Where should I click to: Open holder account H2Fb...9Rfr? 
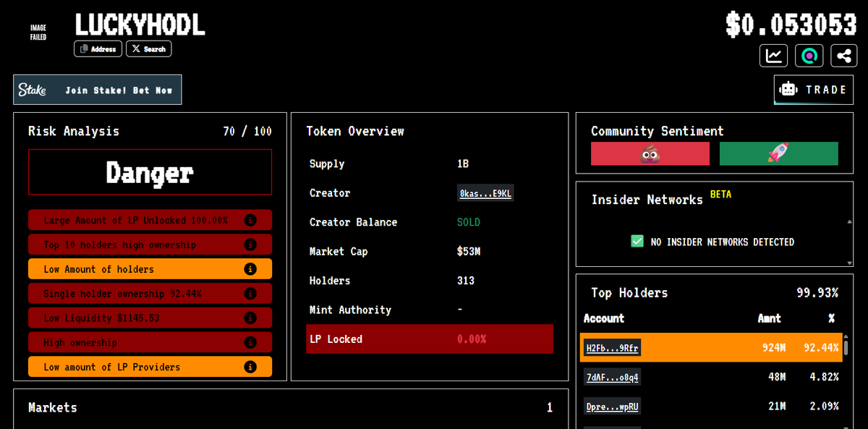(612, 348)
